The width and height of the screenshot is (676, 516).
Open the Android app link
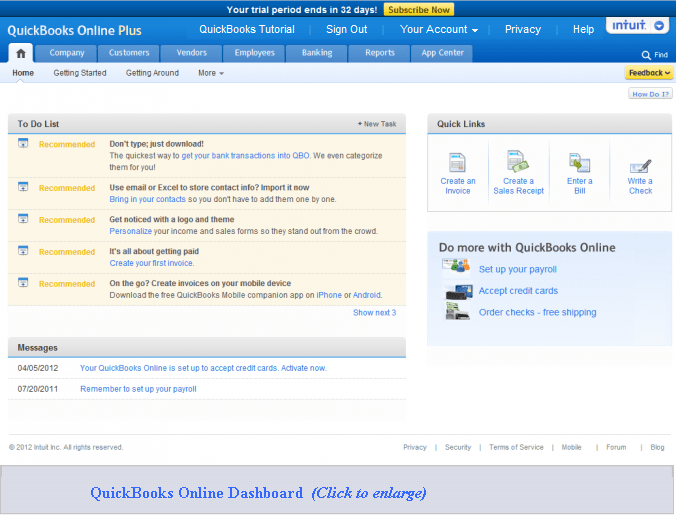pos(366,295)
